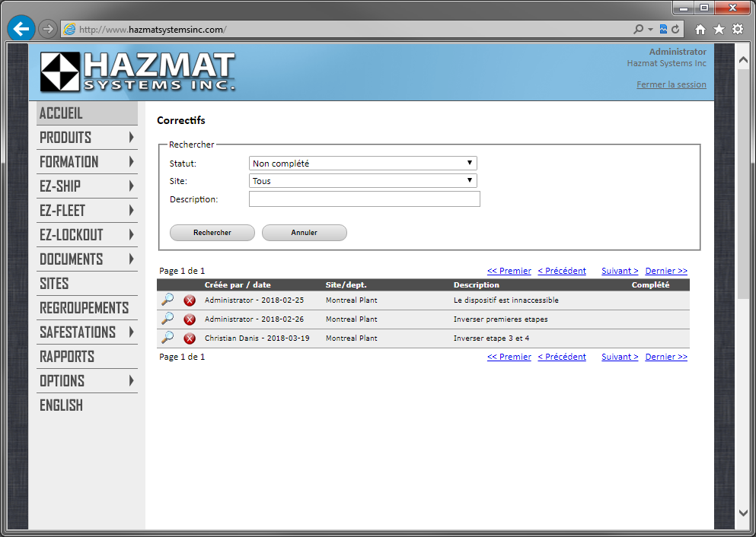This screenshot has width=756, height=537.
Task: Open the Statut dropdown showing Non complété
Action: coord(363,164)
